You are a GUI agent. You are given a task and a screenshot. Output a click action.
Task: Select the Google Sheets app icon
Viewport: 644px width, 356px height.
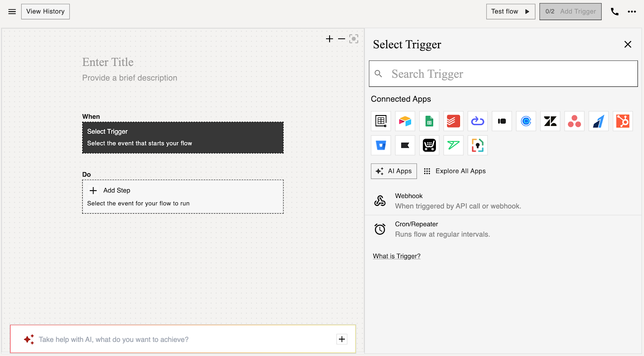pos(429,121)
